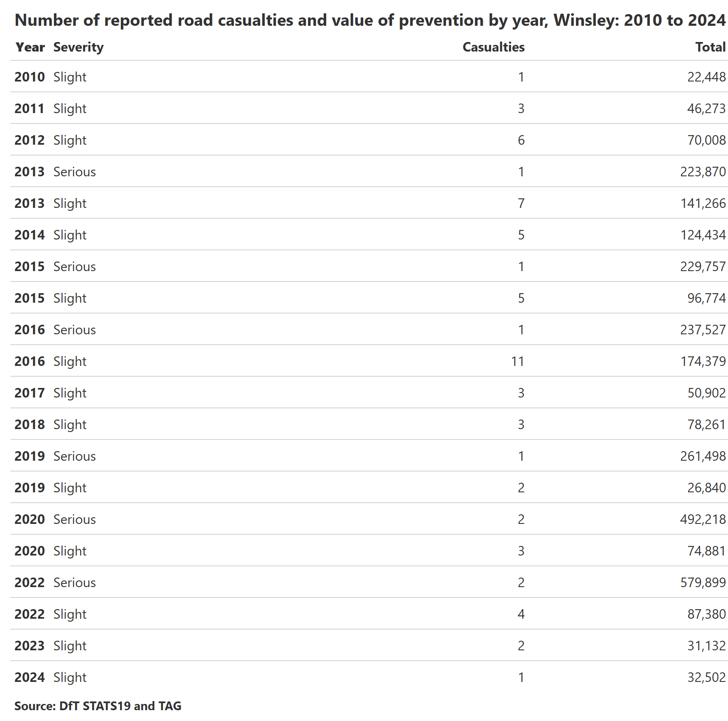Select the 70,008 total cell

pos(706,140)
